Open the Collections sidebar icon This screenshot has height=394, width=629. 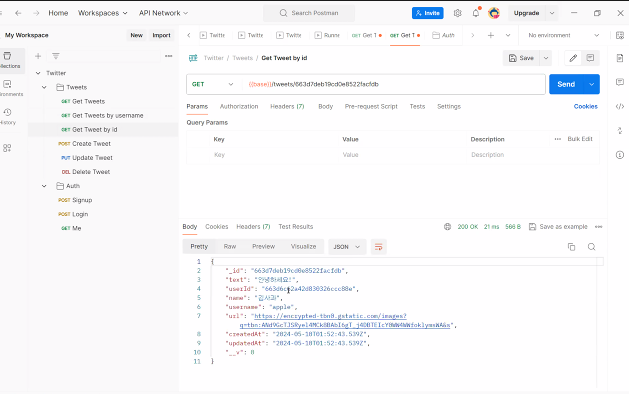(8, 60)
